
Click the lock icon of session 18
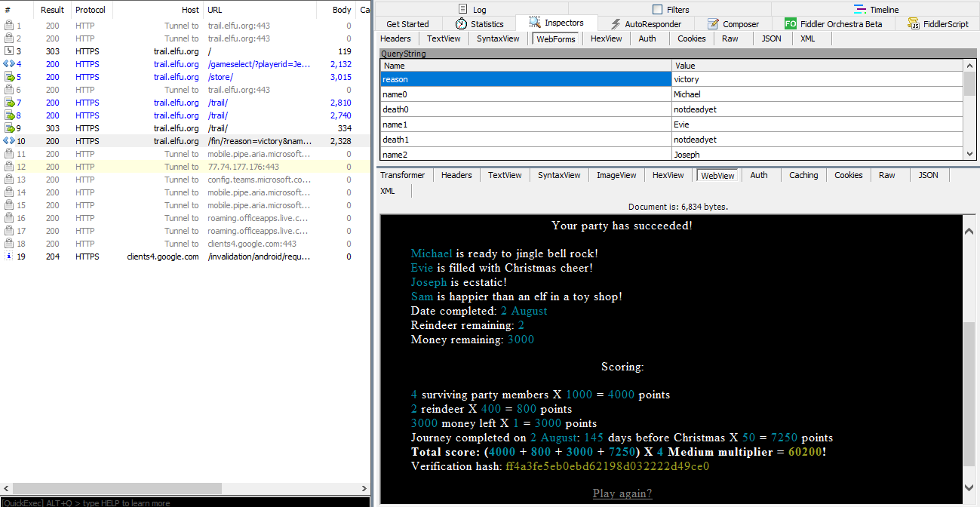tap(9, 244)
